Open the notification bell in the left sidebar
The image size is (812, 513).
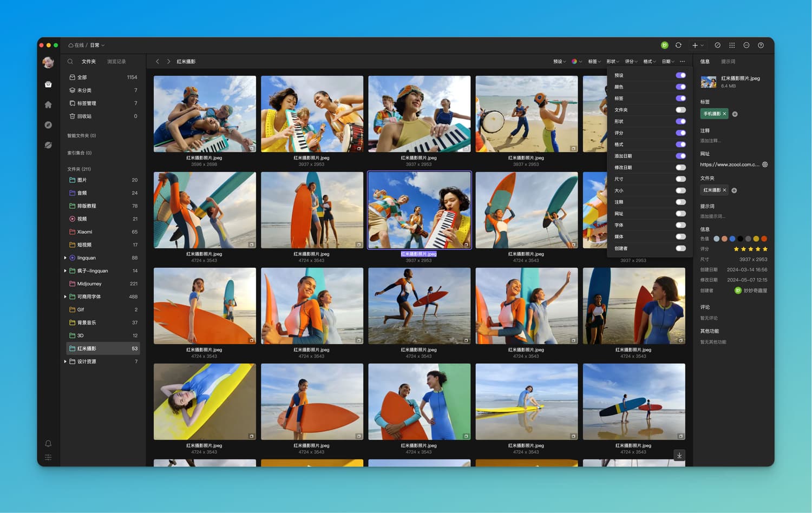point(48,444)
